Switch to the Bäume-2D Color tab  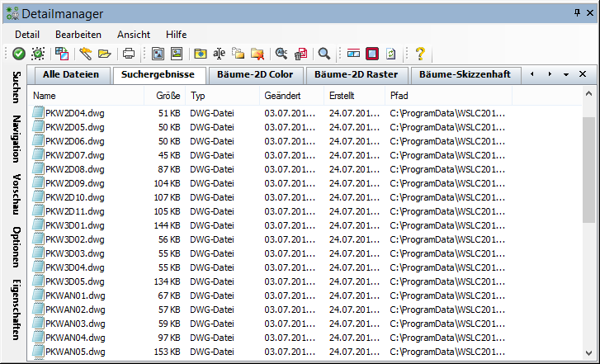click(255, 74)
